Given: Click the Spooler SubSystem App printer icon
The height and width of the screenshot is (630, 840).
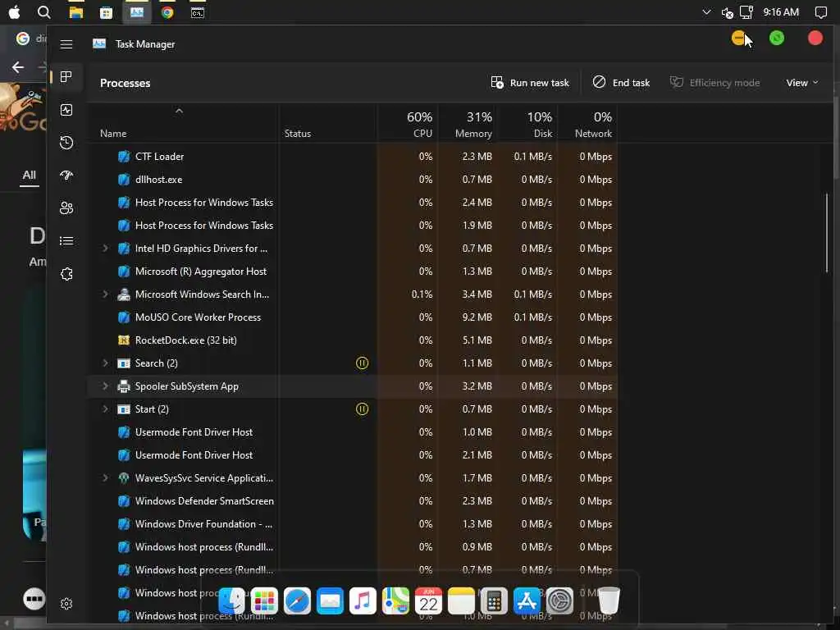Looking at the screenshot, I should tap(124, 386).
